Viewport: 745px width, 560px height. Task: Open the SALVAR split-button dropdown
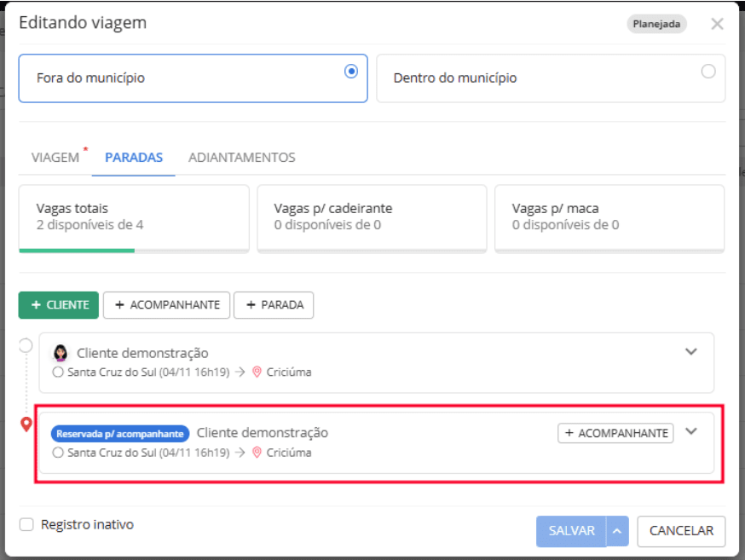(615, 531)
